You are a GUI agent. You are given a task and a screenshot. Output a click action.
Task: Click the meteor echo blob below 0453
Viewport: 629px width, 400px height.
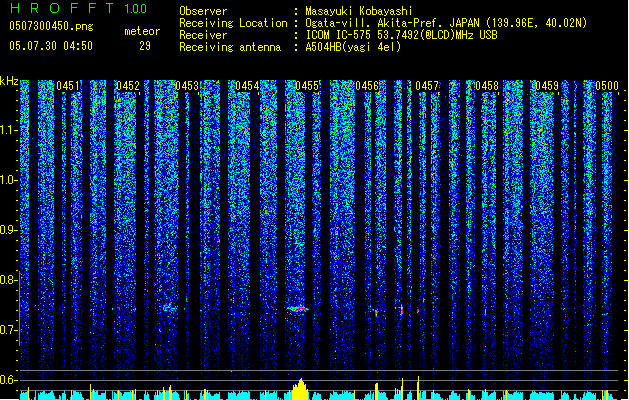(168, 307)
